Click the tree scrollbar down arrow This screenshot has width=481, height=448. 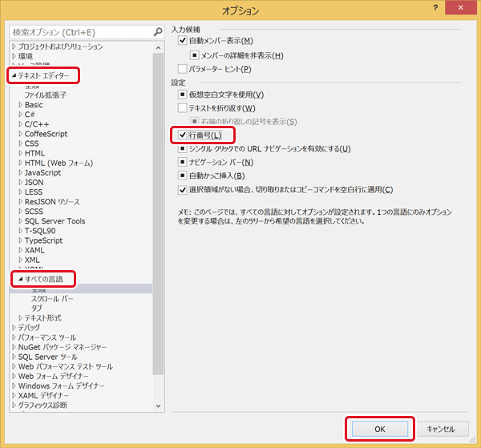[158, 406]
